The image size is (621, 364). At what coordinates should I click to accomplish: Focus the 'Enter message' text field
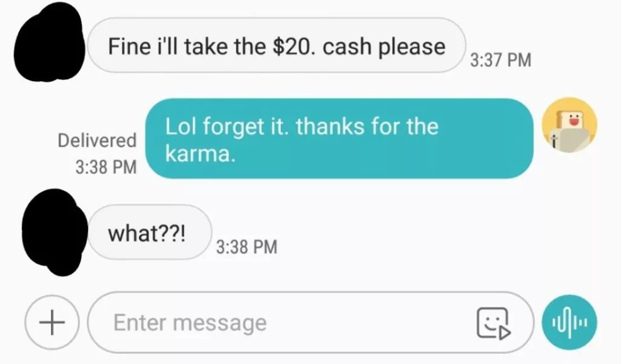[310, 322]
